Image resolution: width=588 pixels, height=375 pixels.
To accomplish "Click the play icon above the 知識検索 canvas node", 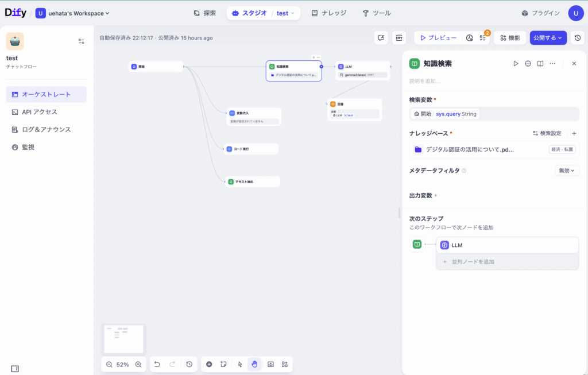I will [314, 57].
